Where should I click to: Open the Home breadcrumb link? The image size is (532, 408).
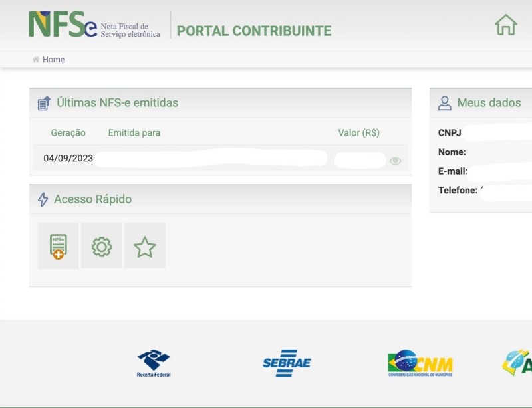[53, 60]
